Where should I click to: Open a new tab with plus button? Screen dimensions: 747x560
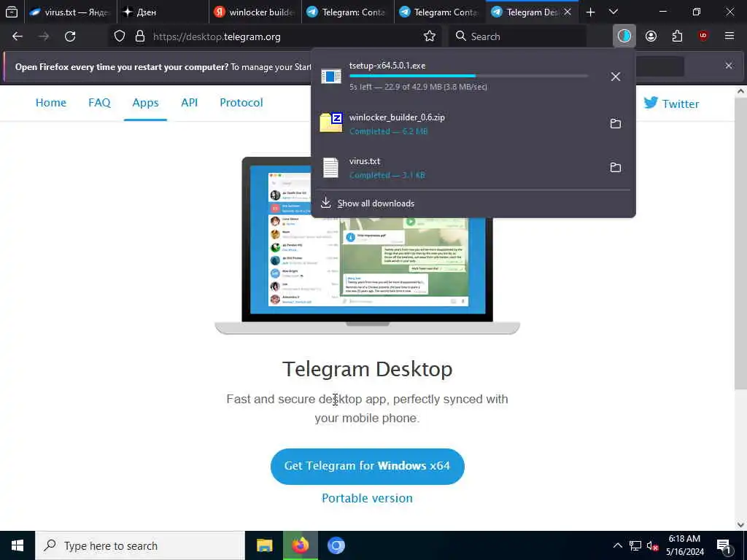[x=590, y=12]
